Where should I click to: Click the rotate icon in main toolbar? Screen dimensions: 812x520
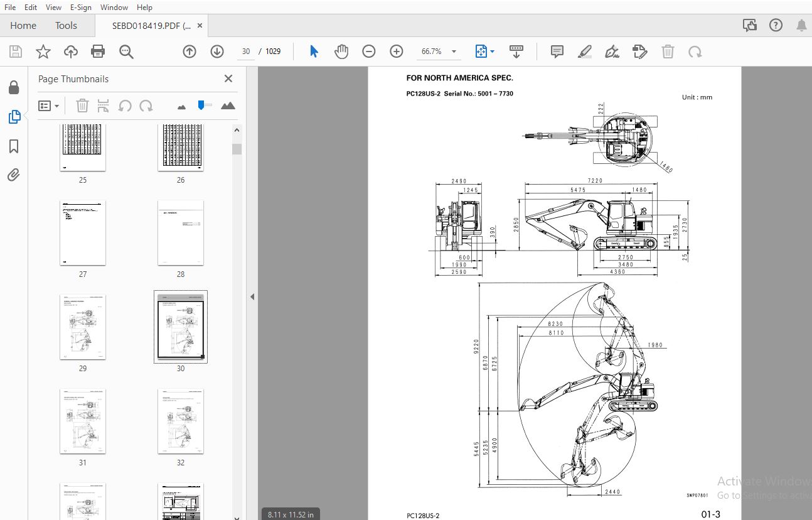click(695, 51)
